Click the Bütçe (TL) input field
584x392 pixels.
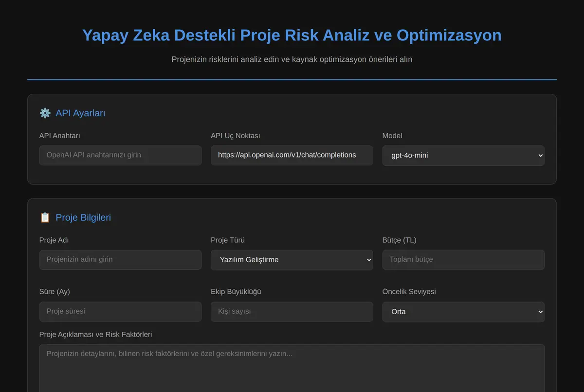pos(463,260)
